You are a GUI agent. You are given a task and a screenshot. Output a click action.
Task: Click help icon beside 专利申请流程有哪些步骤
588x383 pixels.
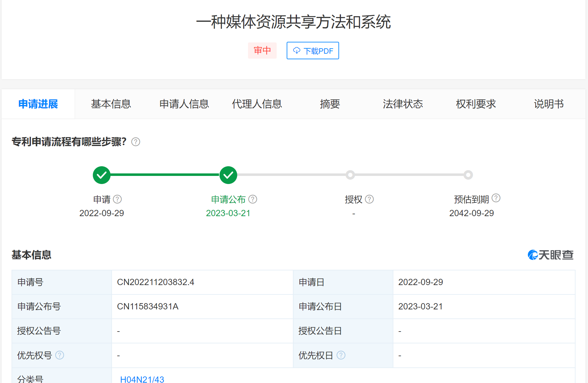coord(136,142)
